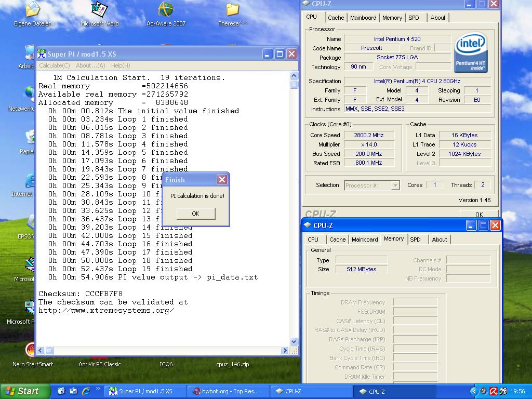Click the Level 2 1024 KBytes value
Image resolution: width=532 pixels, height=399 pixels.
pyautogui.click(x=464, y=154)
